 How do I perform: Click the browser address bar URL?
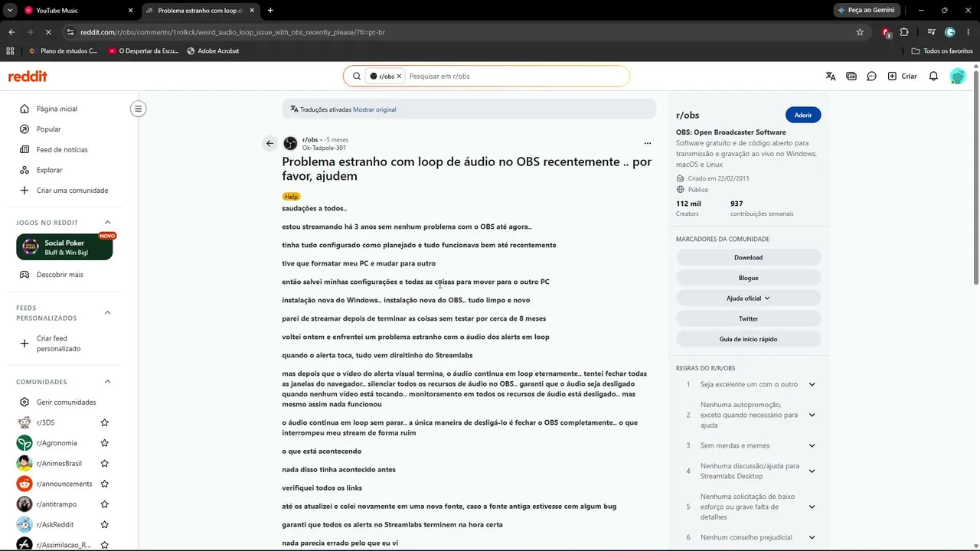click(233, 32)
